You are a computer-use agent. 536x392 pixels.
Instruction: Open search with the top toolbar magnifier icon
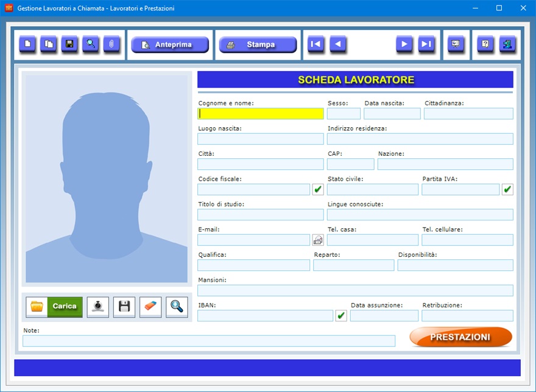click(91, 44)
